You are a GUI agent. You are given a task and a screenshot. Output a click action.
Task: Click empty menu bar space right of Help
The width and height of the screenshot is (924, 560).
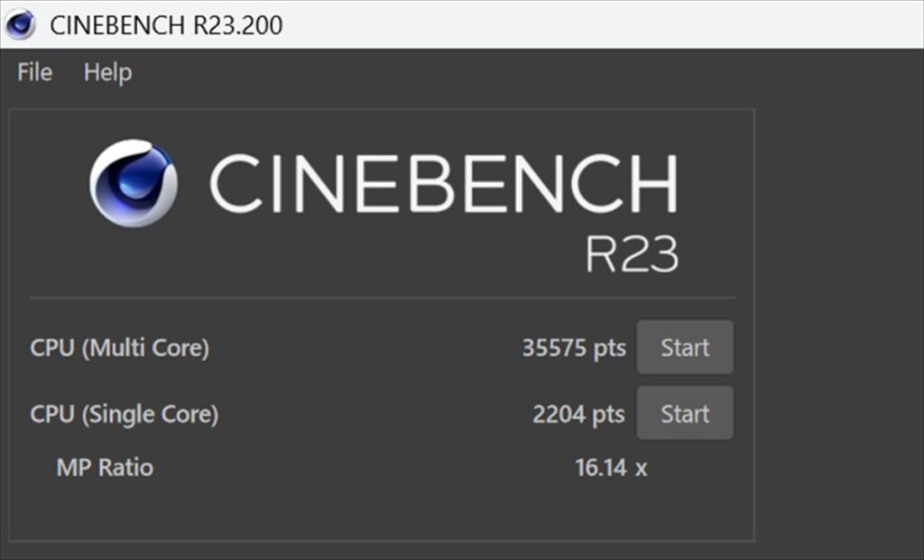pyautogui.click(x=451, y=72)
